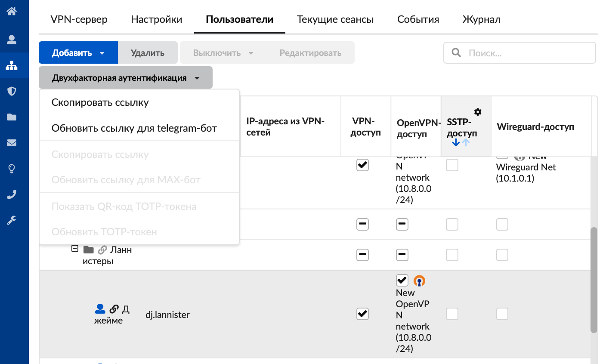Open the Текущие сеансы tab

tap(335, 19)
